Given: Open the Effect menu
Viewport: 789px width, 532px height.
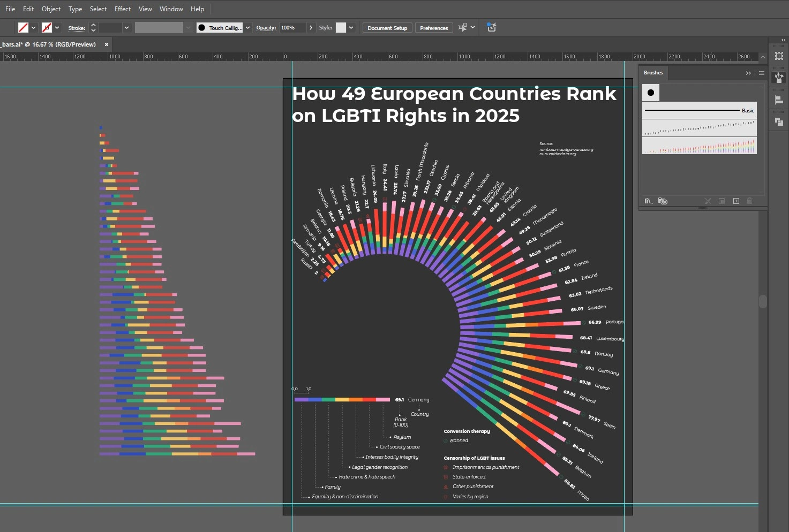Looking at the screenshot, I should coord(123,9).
